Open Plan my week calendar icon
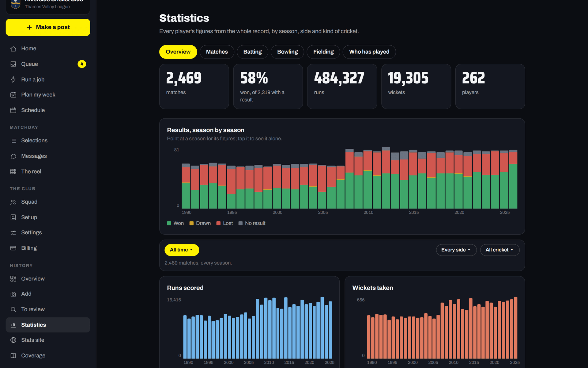This screenshot has width=588, height=368. pos(13,95)
